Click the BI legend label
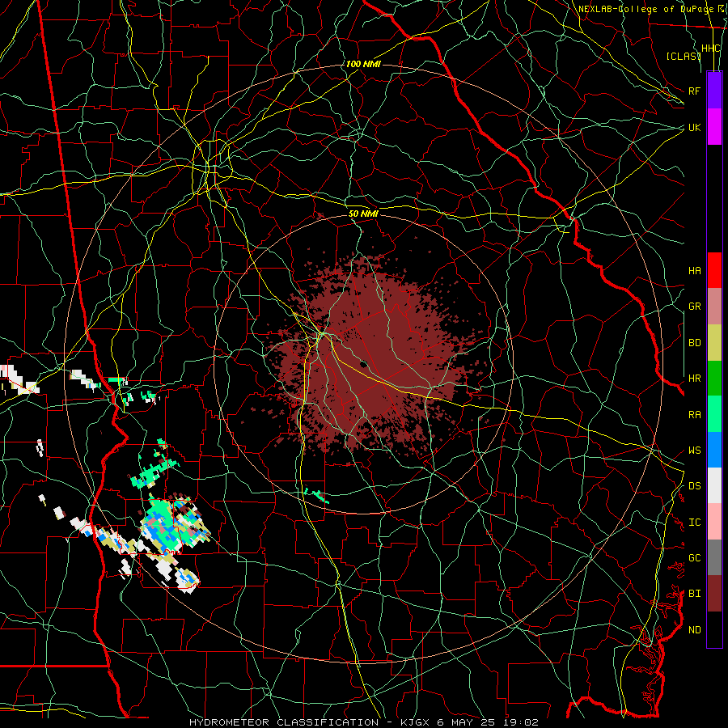This screenshot has width=728, height=728. (694, 594)
